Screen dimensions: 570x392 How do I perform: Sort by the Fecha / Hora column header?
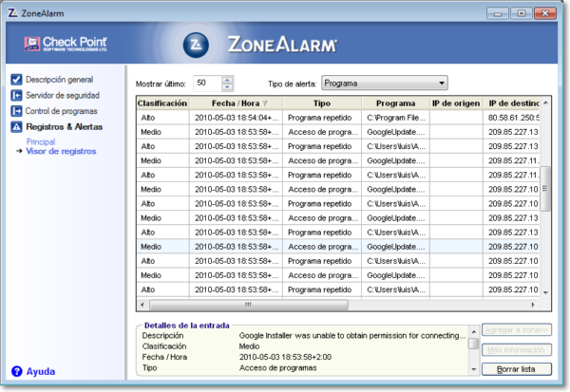tap(236, 103)
